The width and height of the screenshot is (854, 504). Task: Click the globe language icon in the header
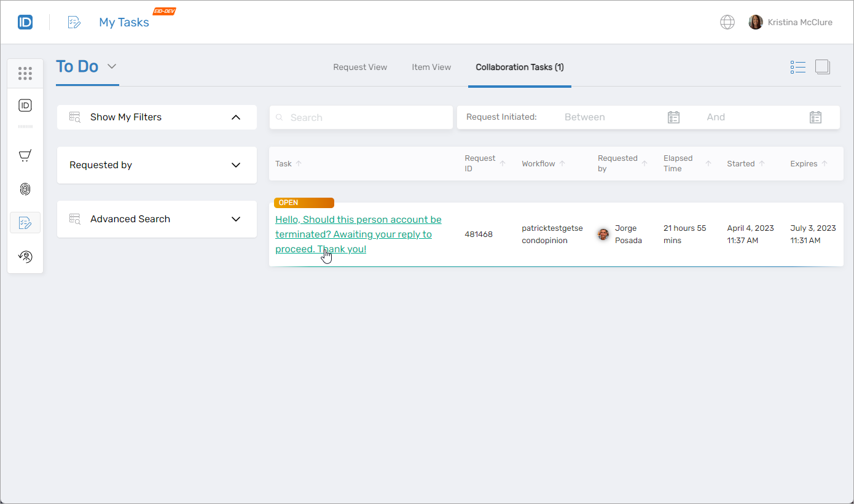(x=727, y=21)
